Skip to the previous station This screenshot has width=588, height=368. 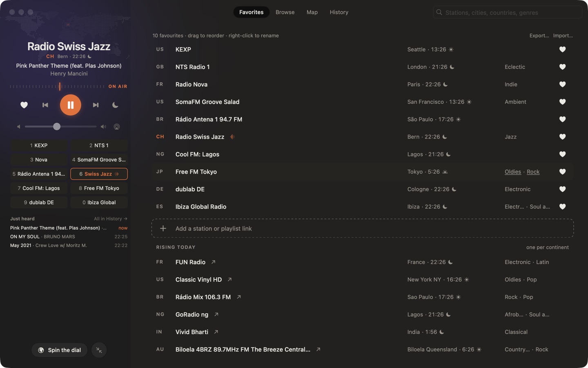point(45,105)
